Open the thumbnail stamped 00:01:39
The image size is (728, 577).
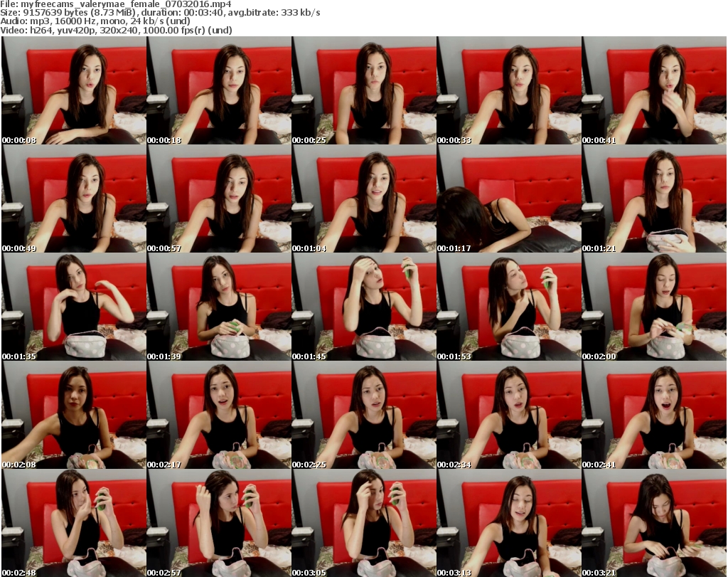(219, 307)
